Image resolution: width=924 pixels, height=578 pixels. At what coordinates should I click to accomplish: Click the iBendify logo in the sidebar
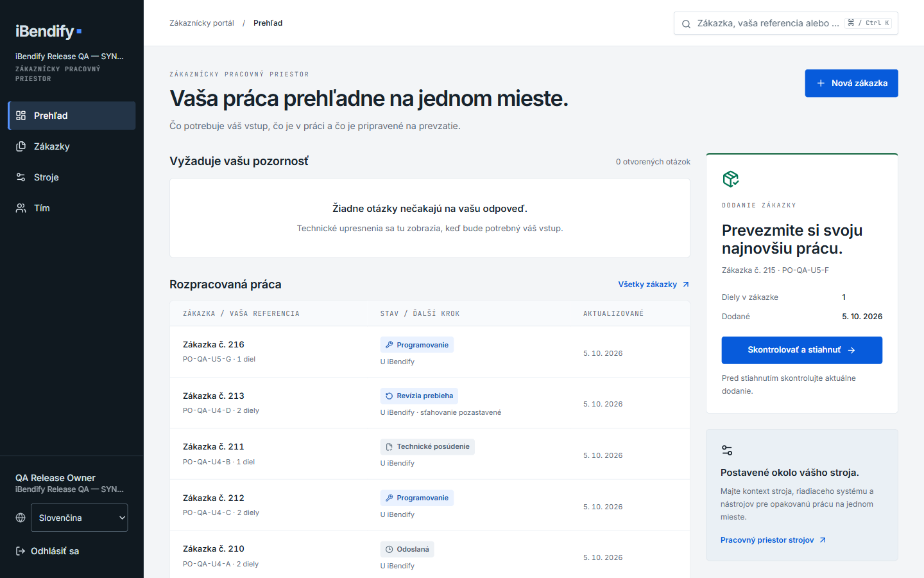click(x=48, y=31)
